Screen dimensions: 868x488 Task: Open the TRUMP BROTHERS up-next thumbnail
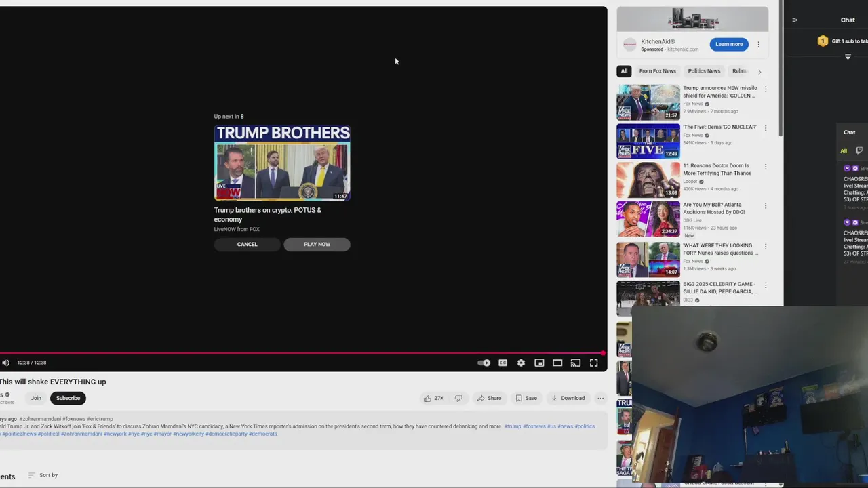pyautogui.click(x=282, y=163)
